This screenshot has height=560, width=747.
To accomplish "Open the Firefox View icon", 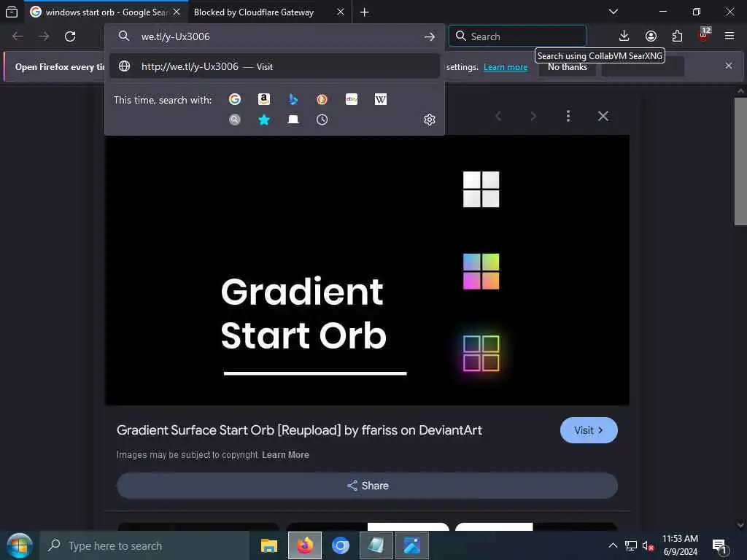I will coord(12,12).
